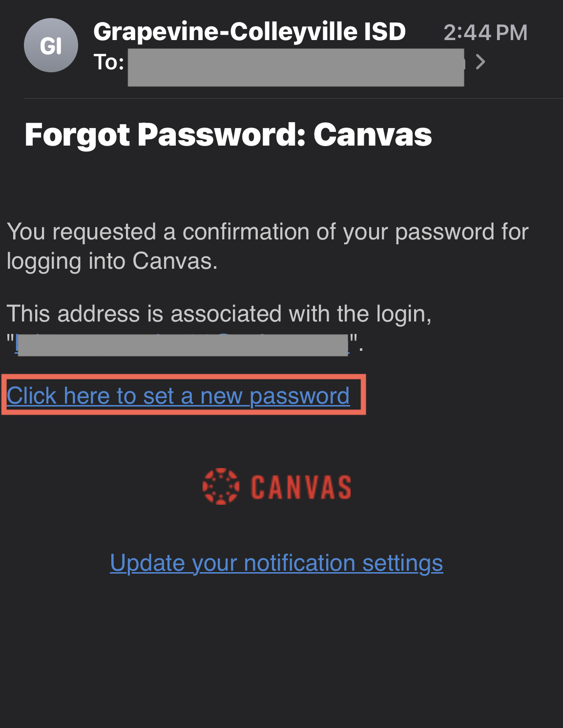Viewport: 563px width, 728px height.
Task: Click "This address is associated" sentence
Action: (219, 314)
